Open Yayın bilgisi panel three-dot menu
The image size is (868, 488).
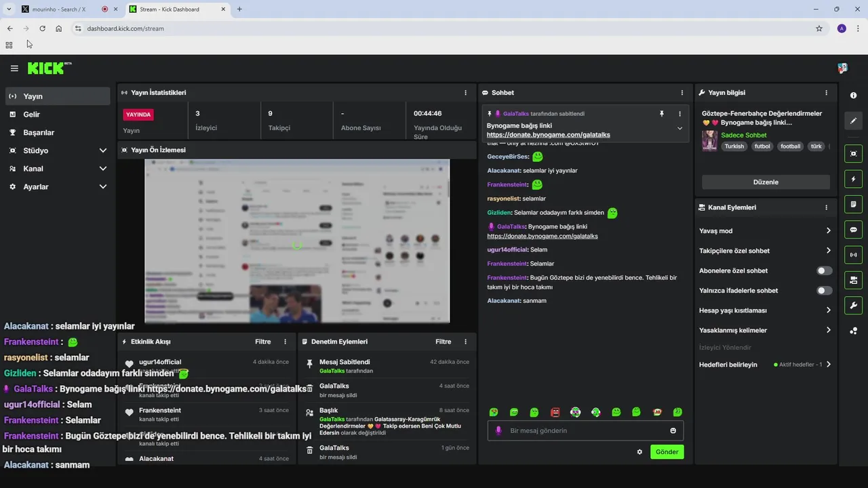(826, 93)
